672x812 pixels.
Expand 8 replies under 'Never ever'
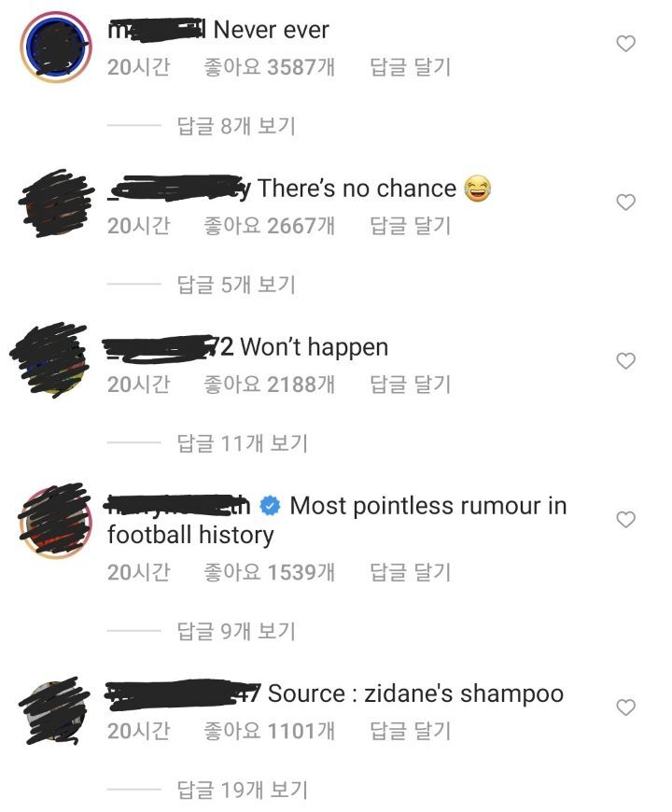click(x=236, y=126)
